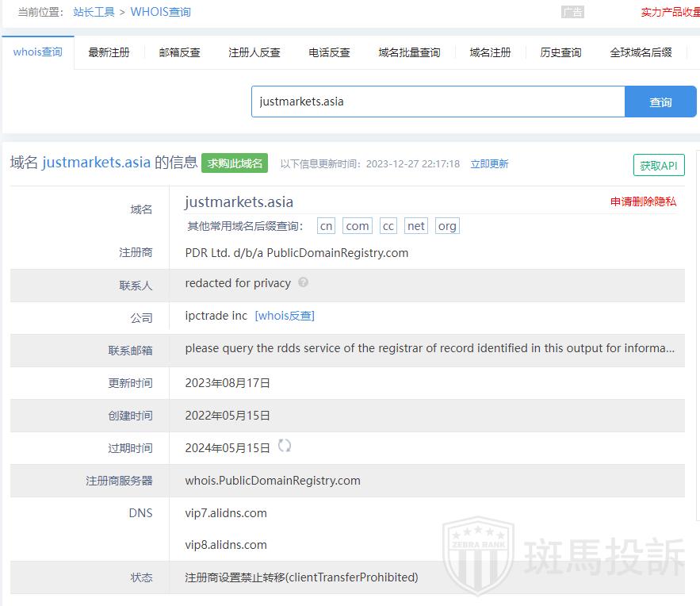
Task: Check the com domain suffix
Action: (358, 226)
